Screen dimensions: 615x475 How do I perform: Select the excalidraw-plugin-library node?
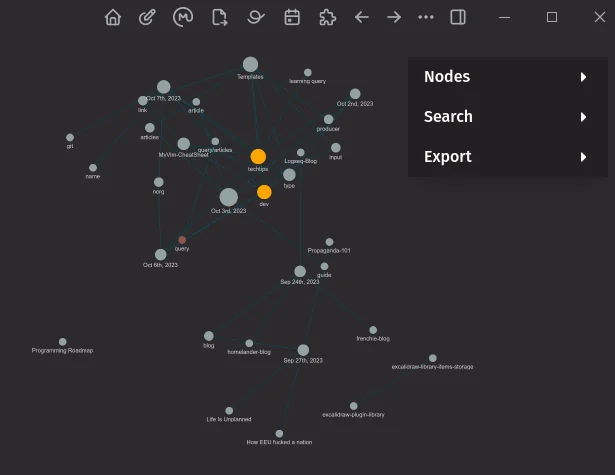coord(353,406)
